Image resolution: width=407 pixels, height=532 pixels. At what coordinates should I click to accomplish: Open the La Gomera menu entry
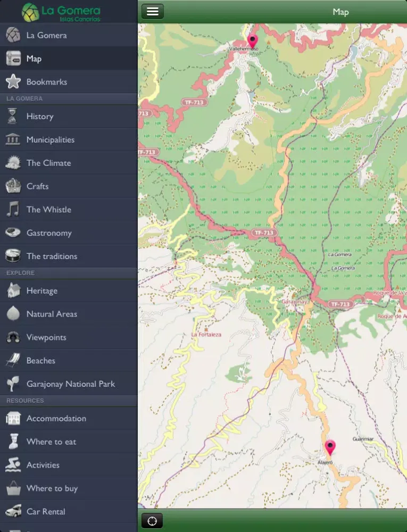[x=69, y=35]
